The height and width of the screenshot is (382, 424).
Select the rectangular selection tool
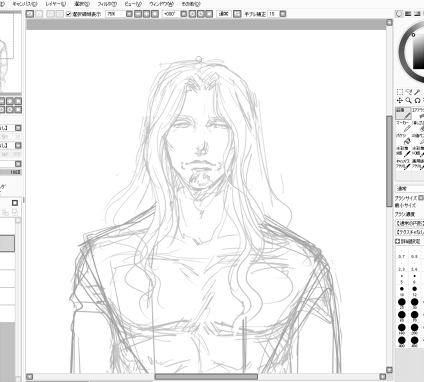(400, 92)
